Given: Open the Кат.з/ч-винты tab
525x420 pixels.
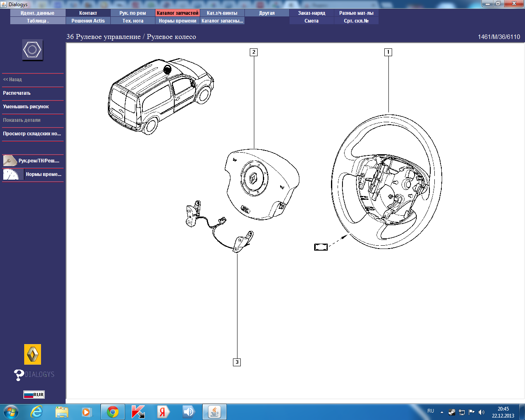Looking at the screenshot, I should pos(222,13).
